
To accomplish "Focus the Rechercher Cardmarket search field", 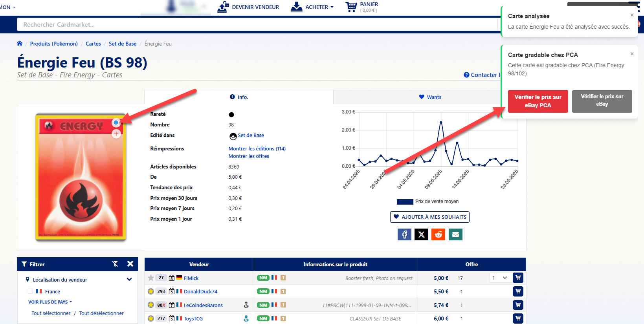I will [255, 24].
